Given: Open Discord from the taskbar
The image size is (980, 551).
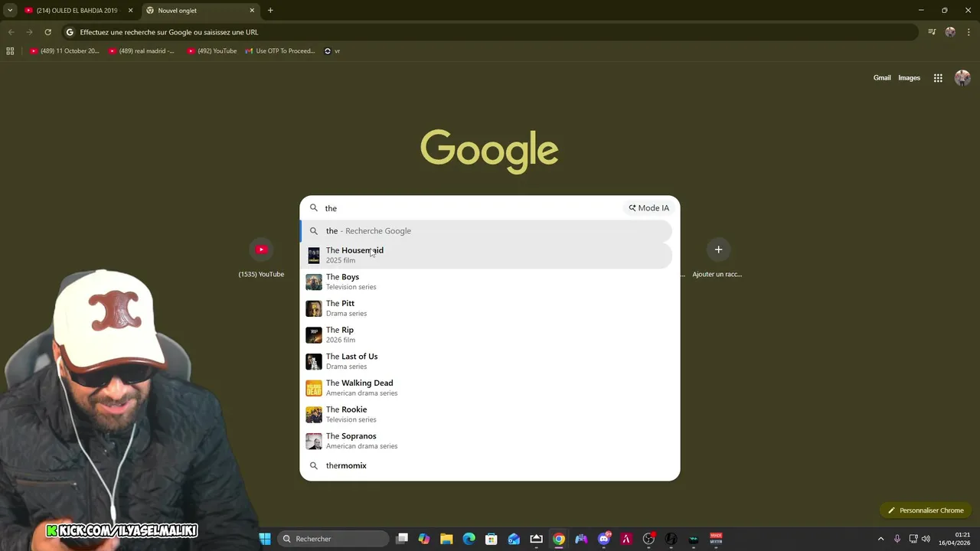Looking at the screenshot, I should click(604, 539).
